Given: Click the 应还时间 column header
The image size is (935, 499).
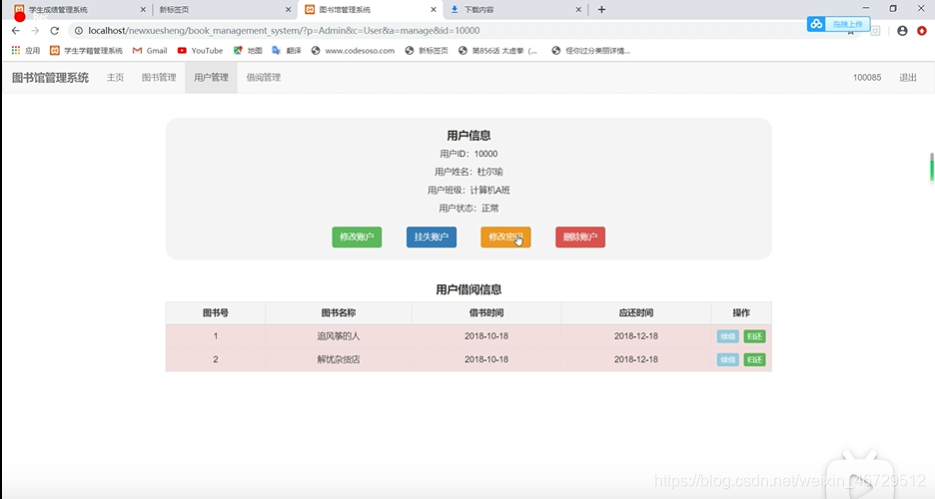Looking at the screenshot, I should 636,313.
